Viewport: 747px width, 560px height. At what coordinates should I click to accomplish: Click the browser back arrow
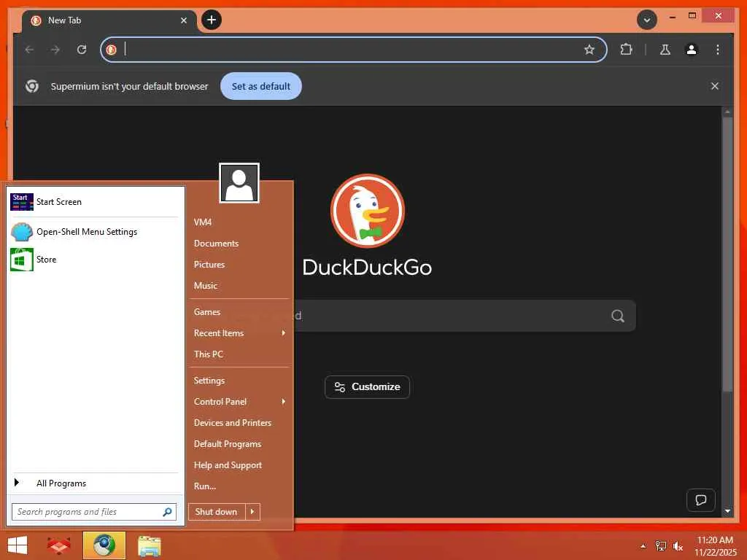pyautogui.click(x=29, y=50)
